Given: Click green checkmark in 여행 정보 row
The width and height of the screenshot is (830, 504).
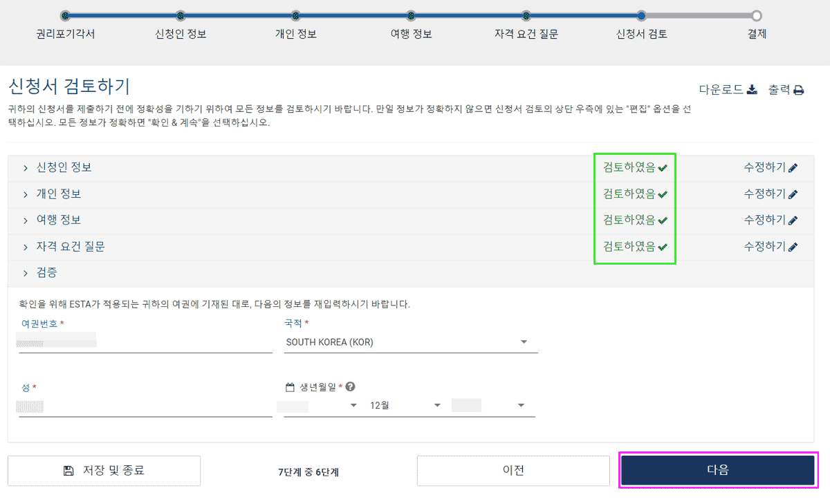Looking at the screenshot, I should 663,221.
